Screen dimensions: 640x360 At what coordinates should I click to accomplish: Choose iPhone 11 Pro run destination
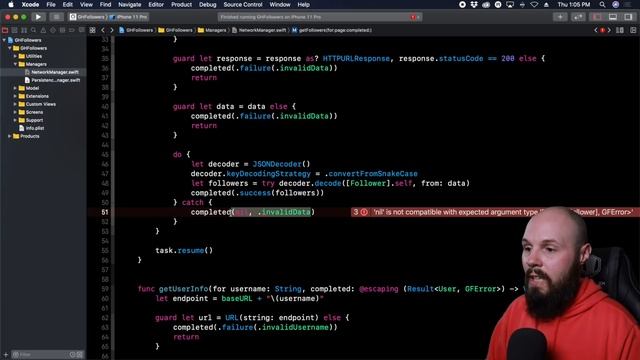tap(129, 17)
